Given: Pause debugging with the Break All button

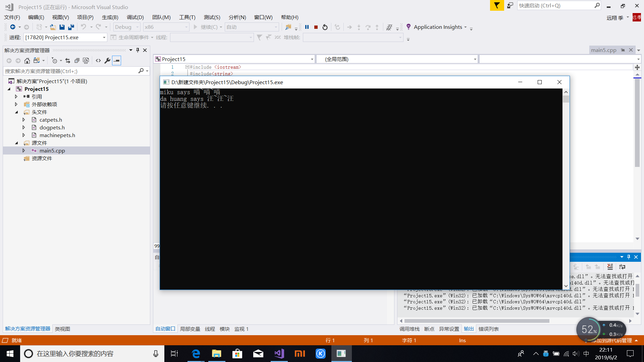Looking at the screenshot, I should coord(307,27).
